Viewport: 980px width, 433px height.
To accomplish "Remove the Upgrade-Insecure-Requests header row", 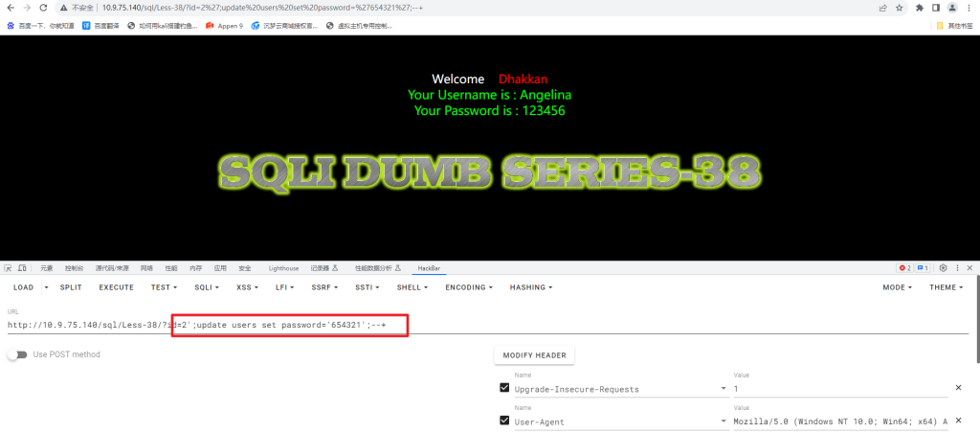I will pos(958,388).
